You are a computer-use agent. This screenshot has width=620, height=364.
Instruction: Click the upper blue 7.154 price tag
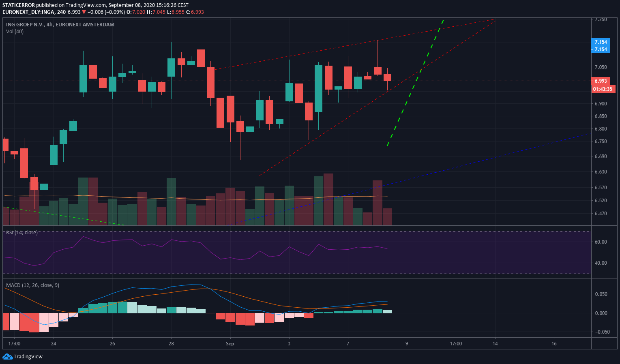point(601,42)
